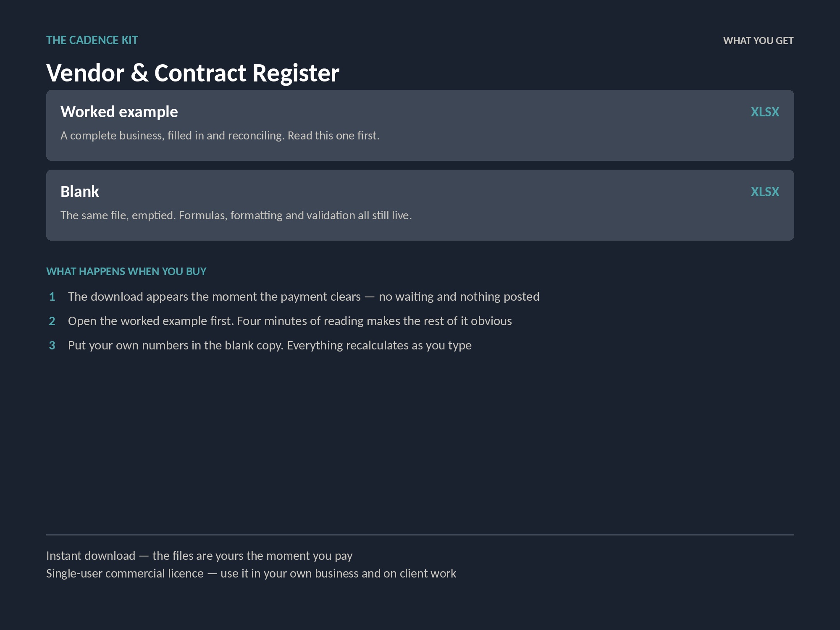Click the step number 1 marker
The height and width of the screenshot is (630, 840).
(x=52, y=297)
